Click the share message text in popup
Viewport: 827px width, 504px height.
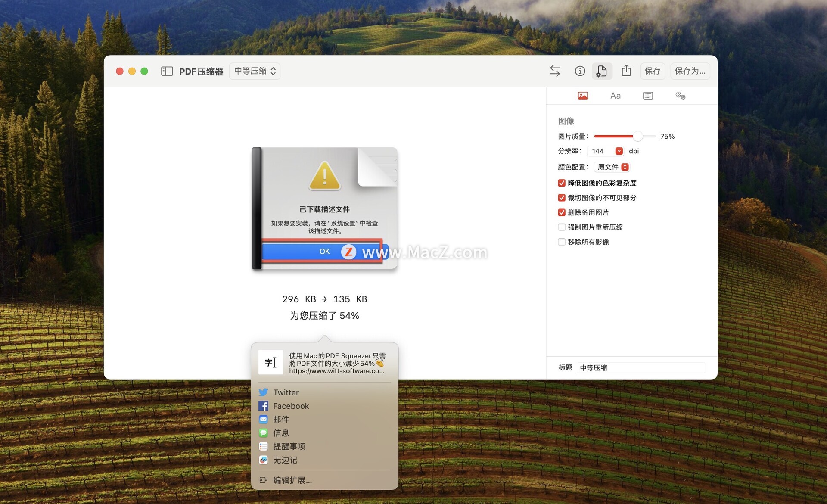point(337,363)
